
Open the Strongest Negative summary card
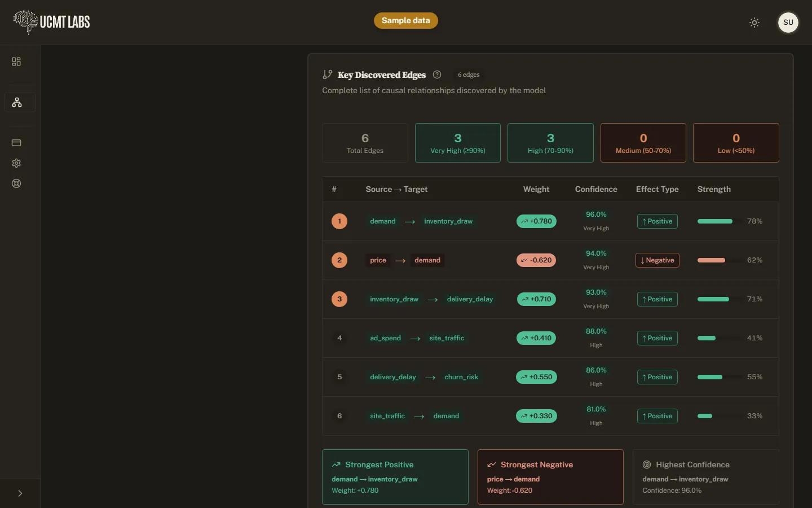[550, 477]
